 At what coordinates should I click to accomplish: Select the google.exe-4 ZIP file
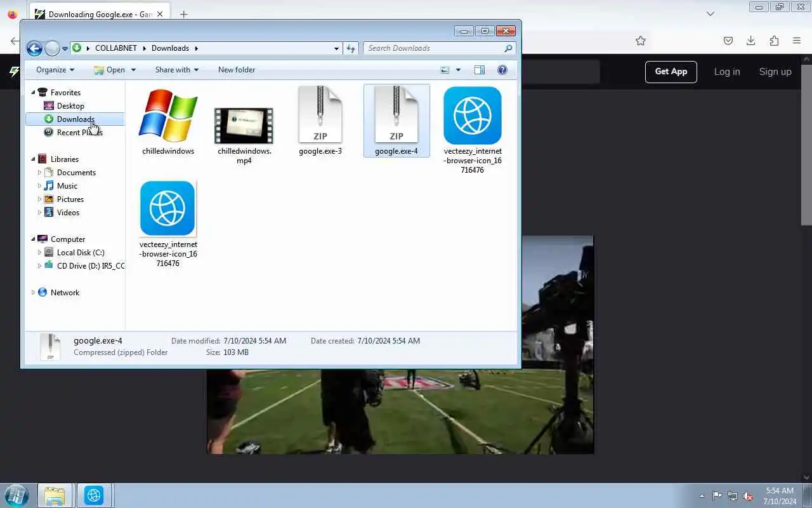pos(396,121)
